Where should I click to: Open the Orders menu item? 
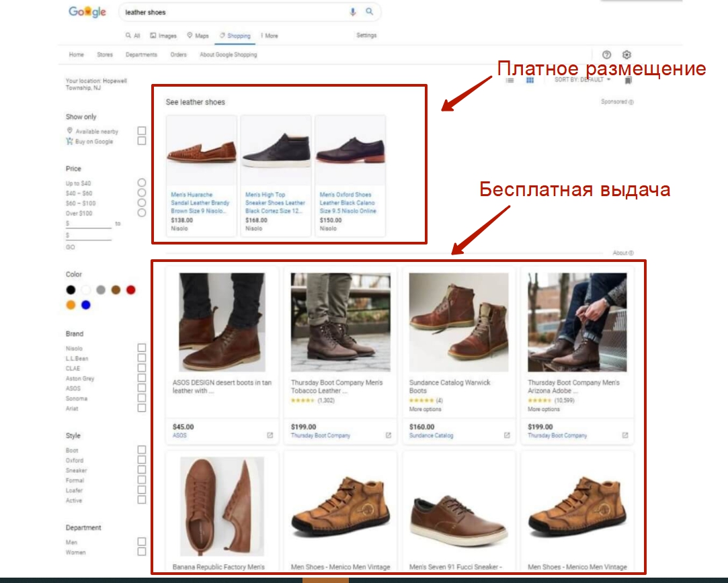178,54
